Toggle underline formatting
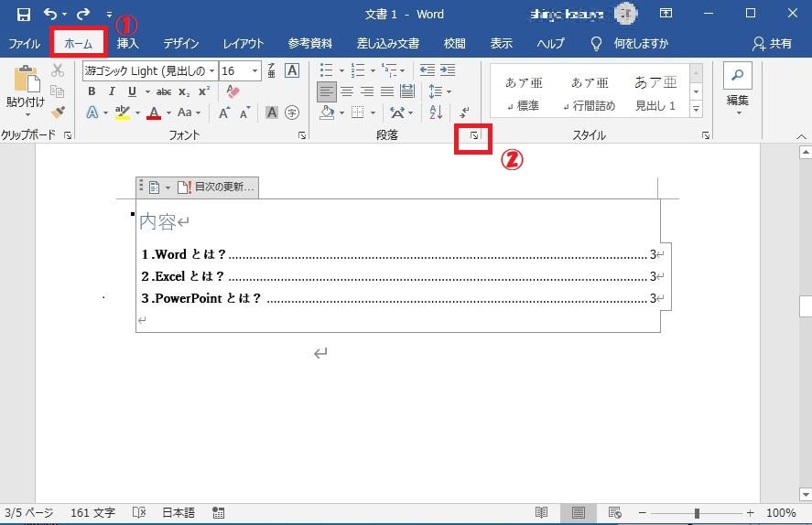 132,91
